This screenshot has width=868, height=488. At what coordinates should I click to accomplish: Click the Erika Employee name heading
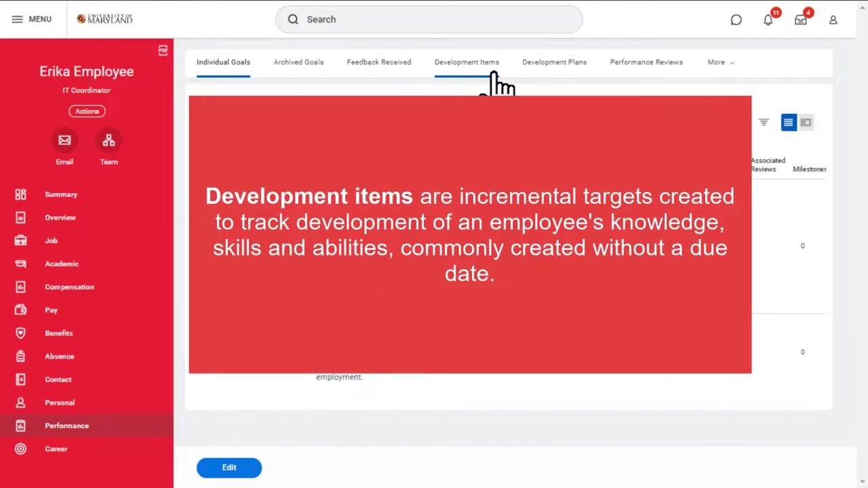87,72
